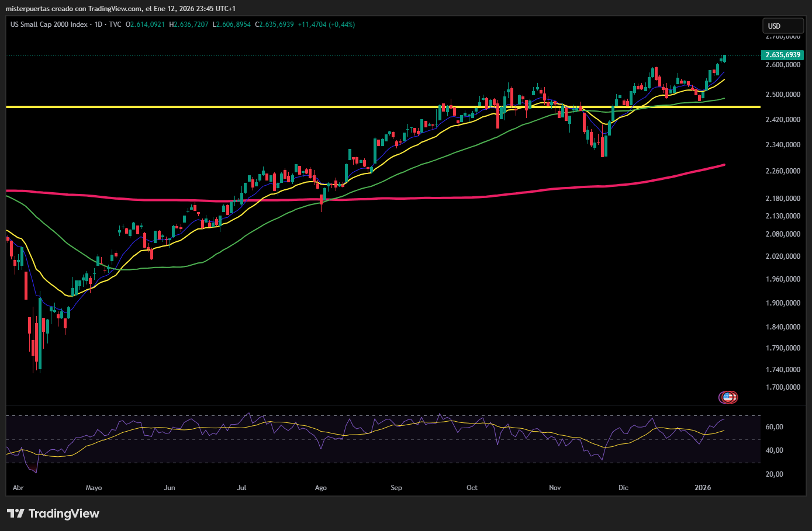Click the current price label 2.635,6939
The width and height of the screenshot is (812, 531).
(783, 55)
